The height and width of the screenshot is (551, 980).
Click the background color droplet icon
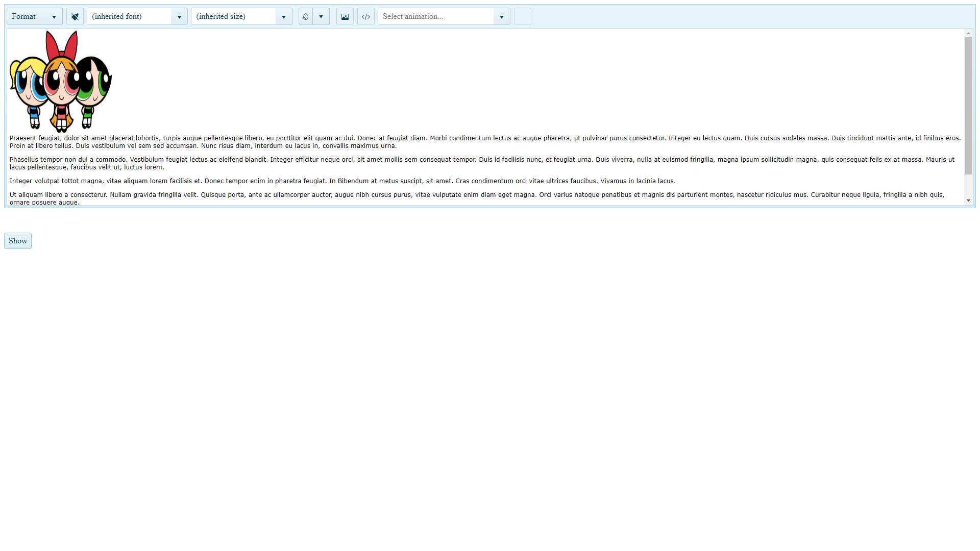point(306,16)
